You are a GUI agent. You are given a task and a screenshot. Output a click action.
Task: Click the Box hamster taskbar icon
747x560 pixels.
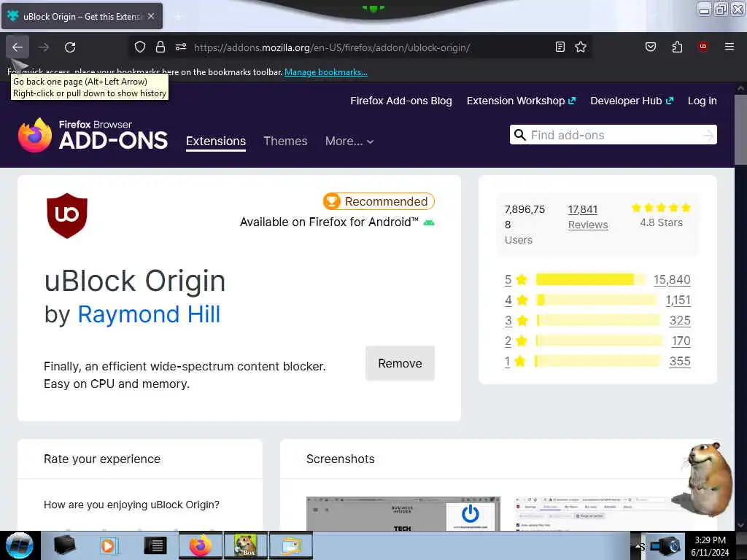[246, 545]
